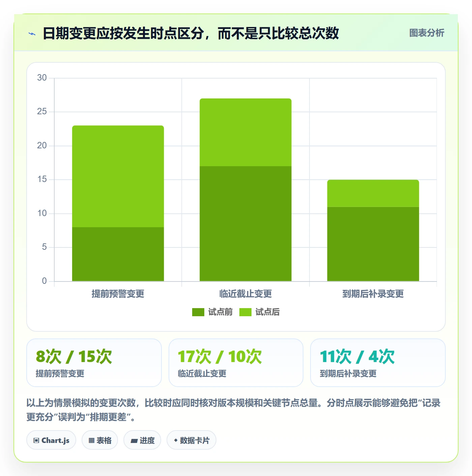Click the 试点前 legend text
The width and height of the screenshot is (472, 476).
[220, 312]
